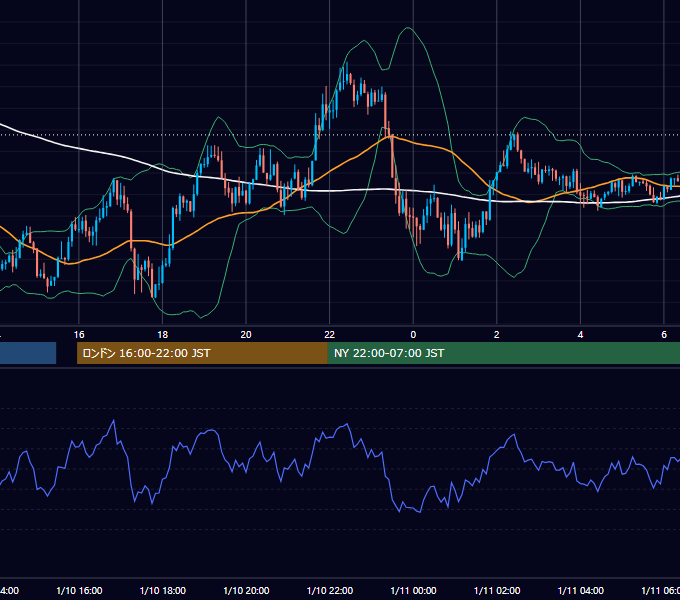
Task: Click the 1/10 20:00 date label
Action: coord(246,591)
